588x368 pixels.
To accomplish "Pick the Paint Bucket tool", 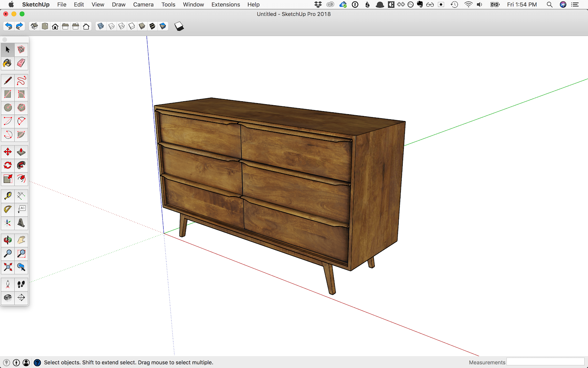I will tap(8, 63).
